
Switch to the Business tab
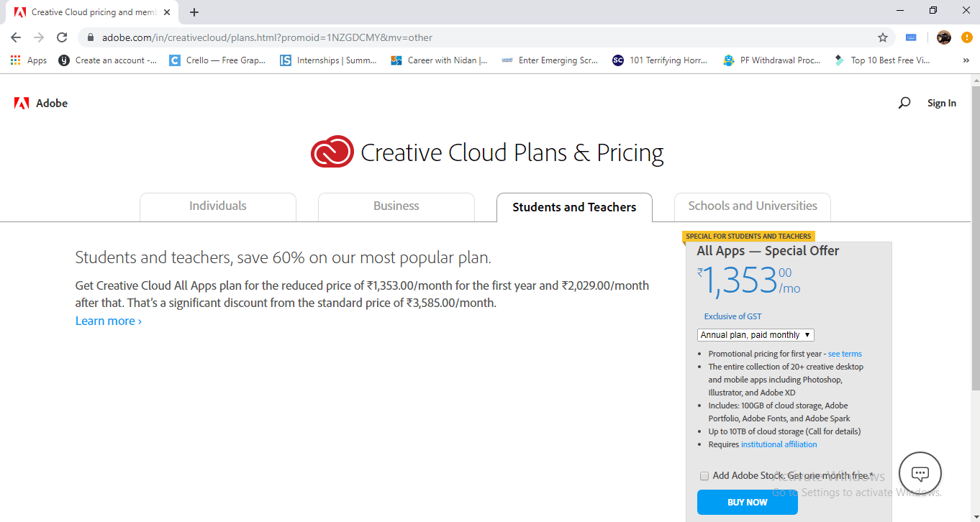coord(396,206)
